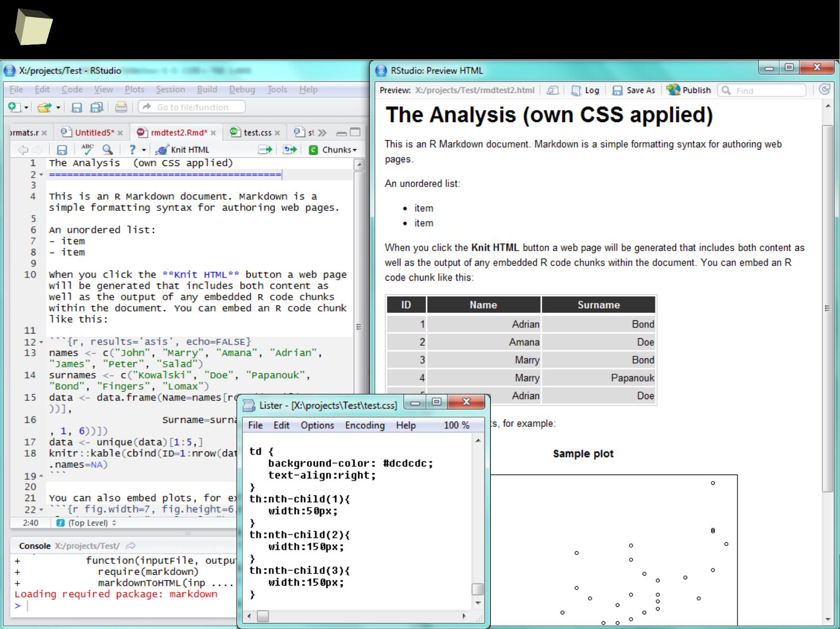This screenshot has width=840, height=629.
Task: Click the console input prompt line
Action: pos(125,606)
